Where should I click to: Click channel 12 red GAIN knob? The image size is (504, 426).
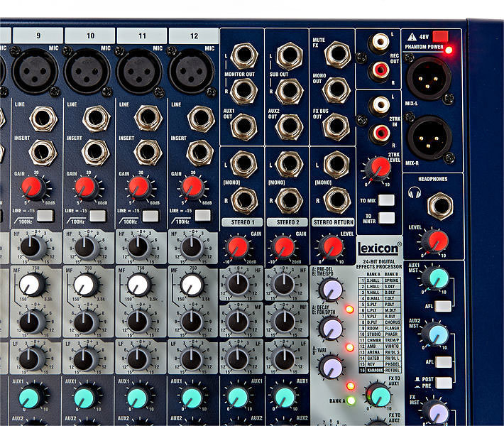(192, 187)
